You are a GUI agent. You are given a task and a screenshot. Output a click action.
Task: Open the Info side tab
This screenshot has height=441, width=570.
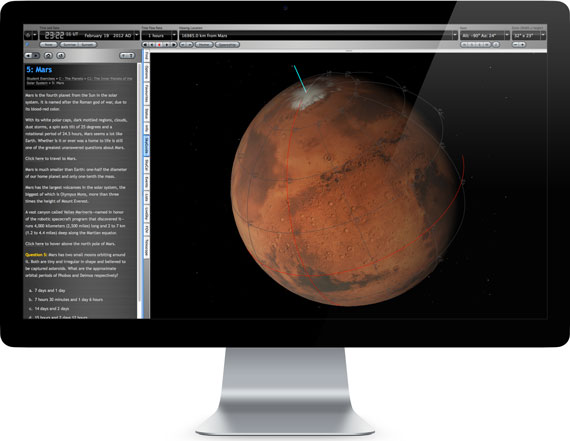pos(146,128)
